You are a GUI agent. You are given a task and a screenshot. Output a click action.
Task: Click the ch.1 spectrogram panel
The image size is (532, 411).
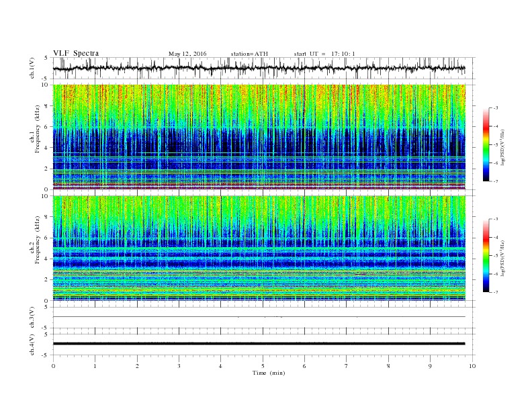coord(259,137)
